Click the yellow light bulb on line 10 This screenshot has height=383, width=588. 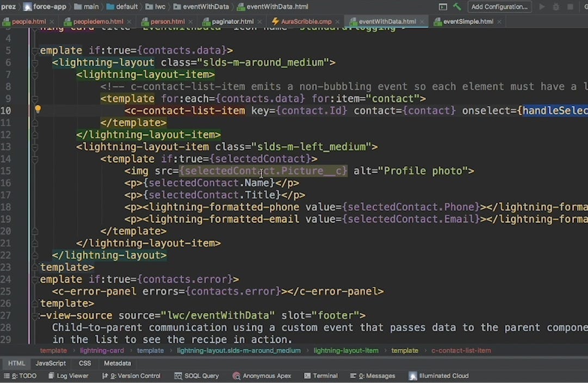(38, 109)
